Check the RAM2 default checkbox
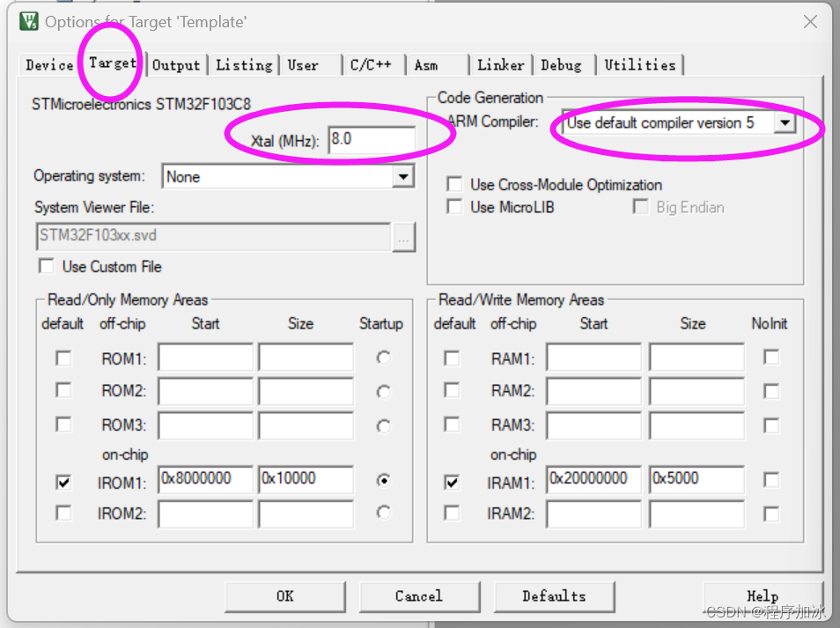The image size is (840, 628). pos(452,390)
